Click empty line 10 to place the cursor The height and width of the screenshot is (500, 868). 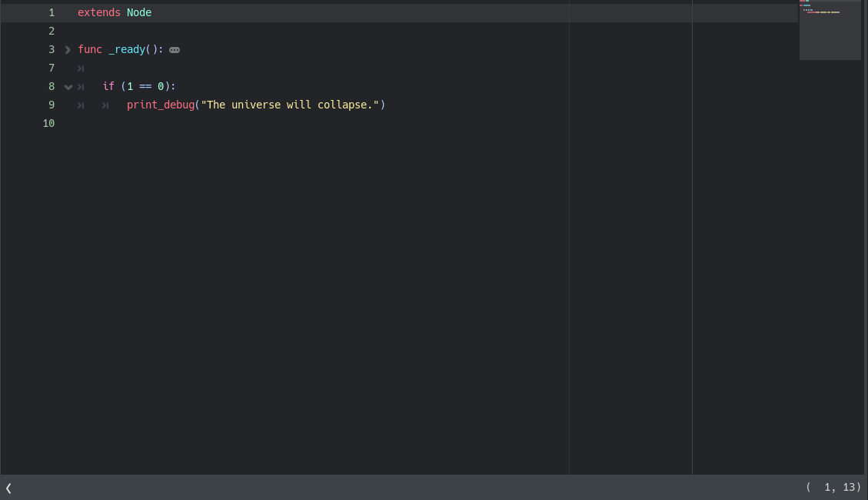(x=115, y=123)
